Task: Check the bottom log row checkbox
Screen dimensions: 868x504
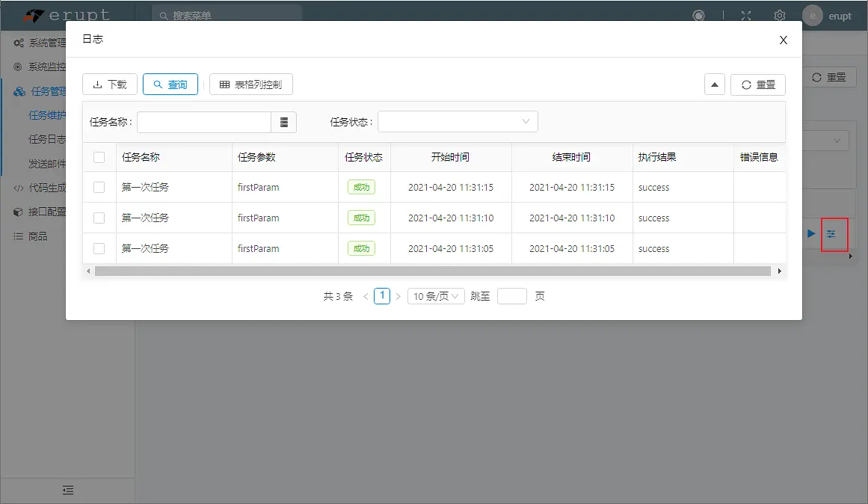Action: pos(99,248)
